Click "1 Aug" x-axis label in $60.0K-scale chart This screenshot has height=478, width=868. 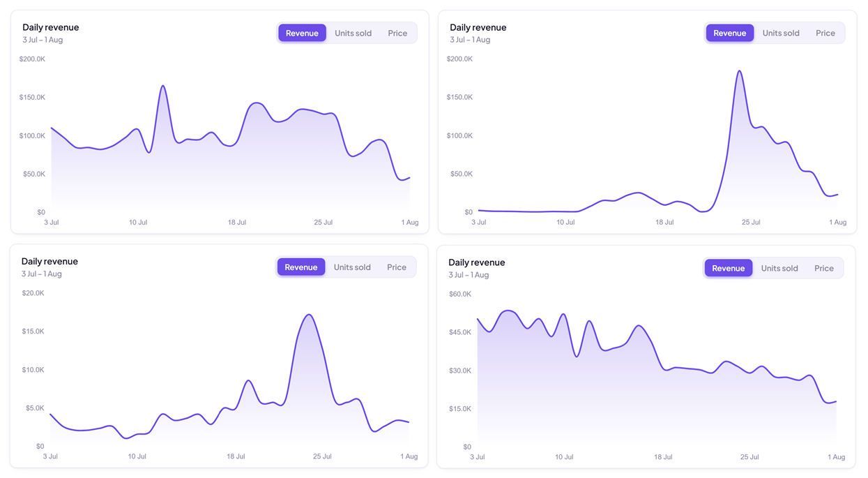coord(837,457)
